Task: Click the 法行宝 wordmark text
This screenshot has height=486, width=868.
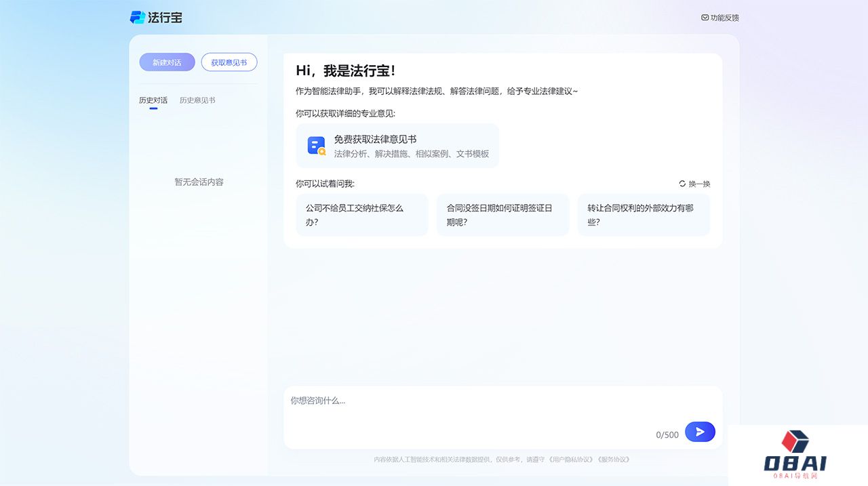Action: pos(165,18)
